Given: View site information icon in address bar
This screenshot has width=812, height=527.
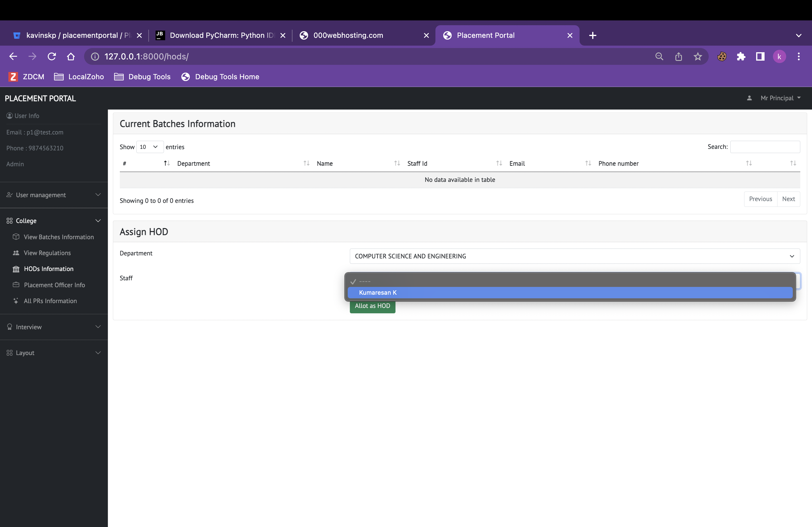Looking at the screenshot, I should [x=95, y=56].
